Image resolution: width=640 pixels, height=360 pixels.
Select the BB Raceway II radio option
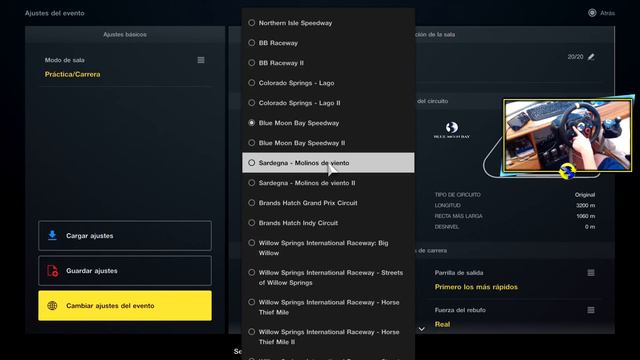[x=252, y=63]
